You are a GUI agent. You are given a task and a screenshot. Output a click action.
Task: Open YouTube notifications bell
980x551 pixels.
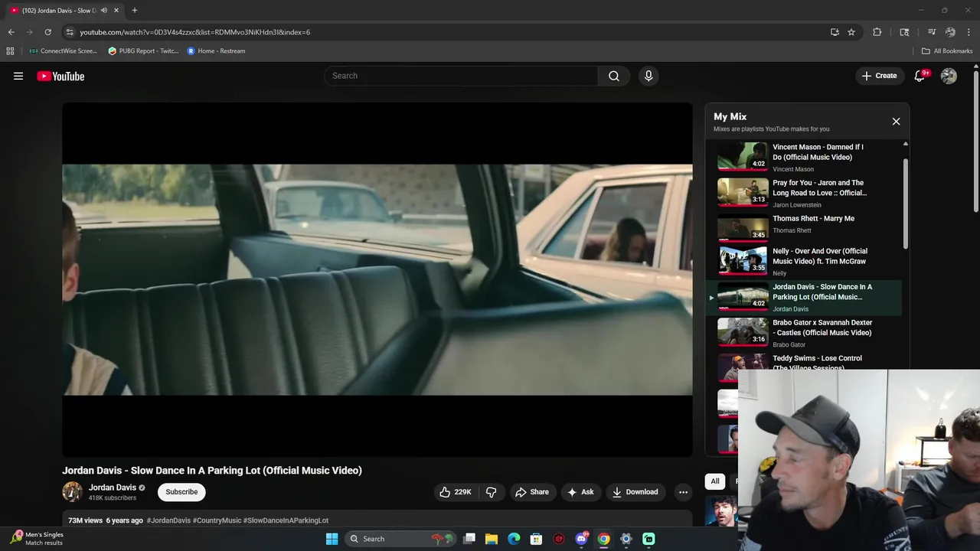(920, 76)
